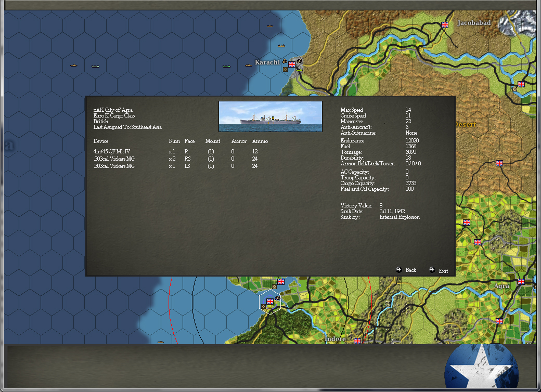Select the westernmost tan ship icon
Viewport: 541px width, 392px height.
[x=73, y=65]
